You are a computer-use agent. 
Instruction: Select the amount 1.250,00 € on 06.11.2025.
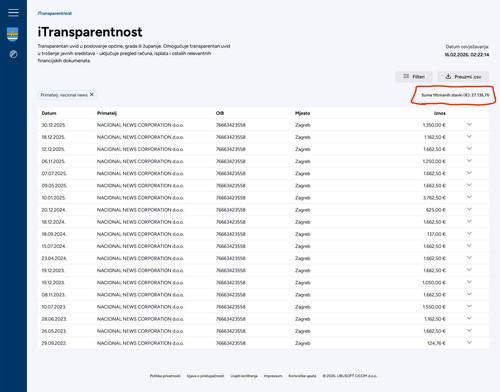pos(434,162)
